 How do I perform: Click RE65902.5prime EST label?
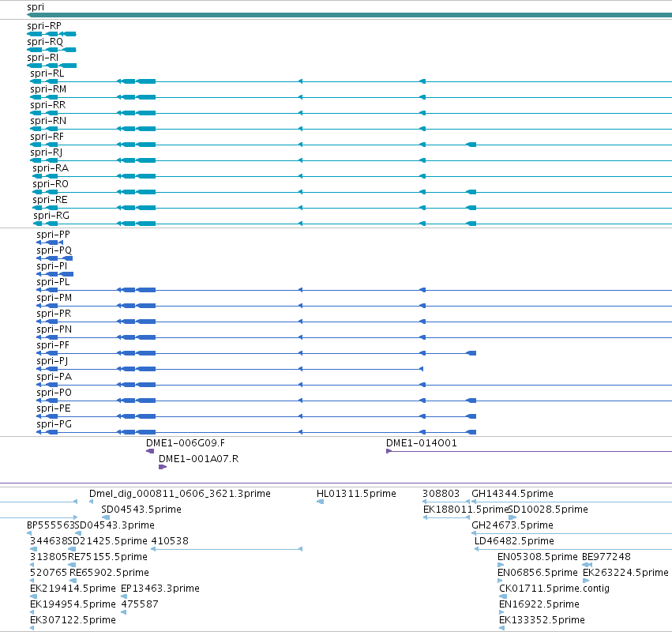(109, 574)
